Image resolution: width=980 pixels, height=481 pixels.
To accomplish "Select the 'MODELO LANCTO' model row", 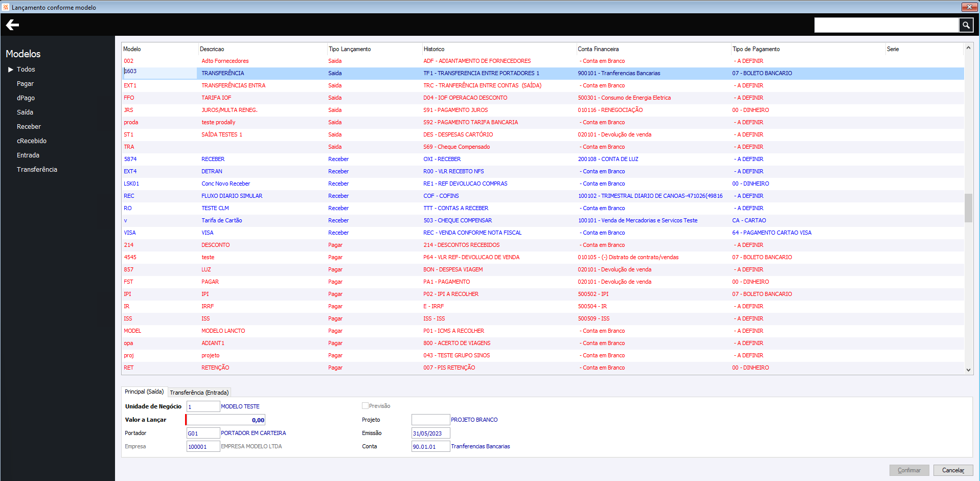I will [x=542, y=331].
